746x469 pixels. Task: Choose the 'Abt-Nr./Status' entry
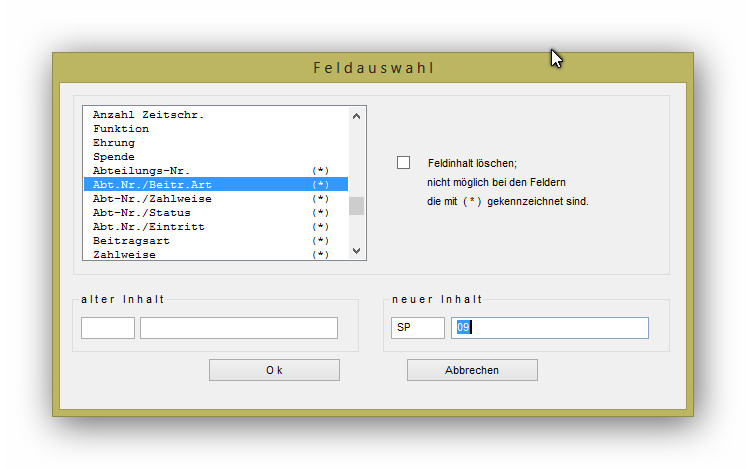141,213
